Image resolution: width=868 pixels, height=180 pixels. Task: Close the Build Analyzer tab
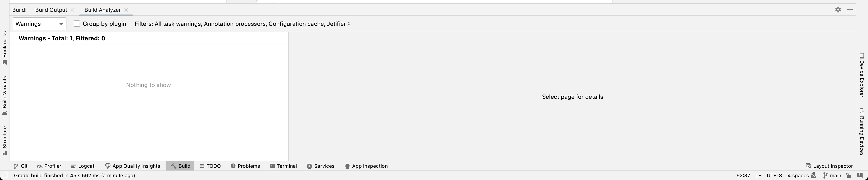[x=126, y=10]
